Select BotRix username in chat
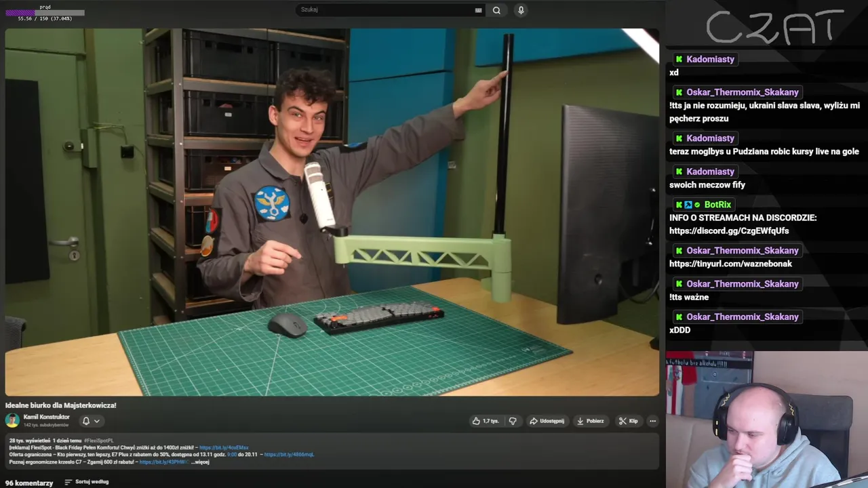This screenshot has width=868, height=488. (x=717, y=205)
